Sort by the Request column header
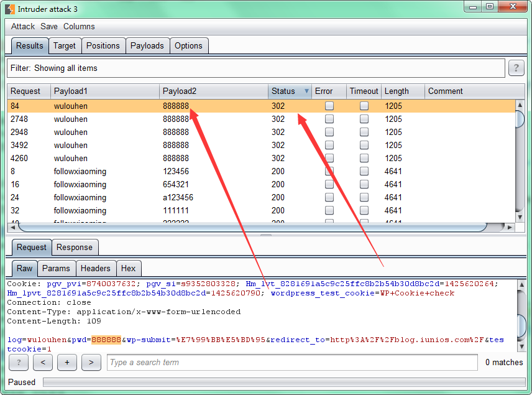Image resolution: width=532 pixels, height=395 pixels. click(x=29, y=91)
